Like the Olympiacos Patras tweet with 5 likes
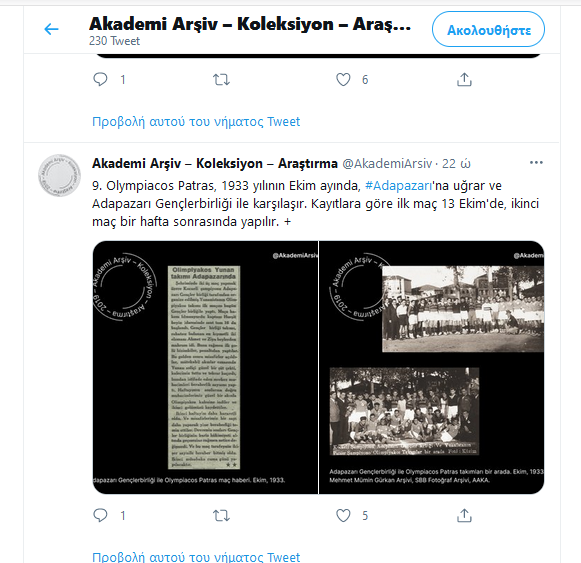Viewport: 581px width, 563px height. 343,516
